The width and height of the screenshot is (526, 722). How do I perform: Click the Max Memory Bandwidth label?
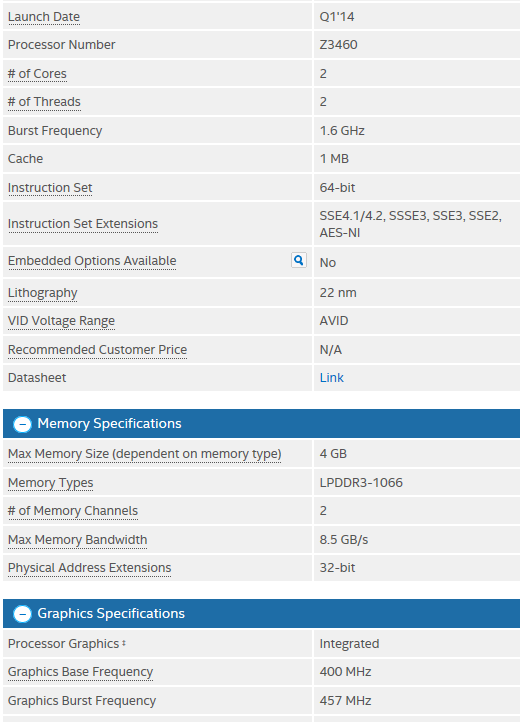coord(78,540)
